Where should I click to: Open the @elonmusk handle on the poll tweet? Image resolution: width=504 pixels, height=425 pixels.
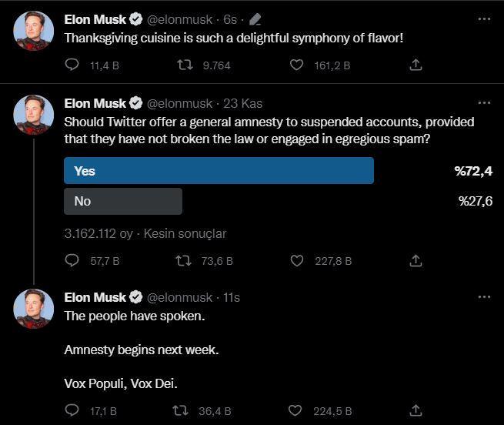click(179, 103)
